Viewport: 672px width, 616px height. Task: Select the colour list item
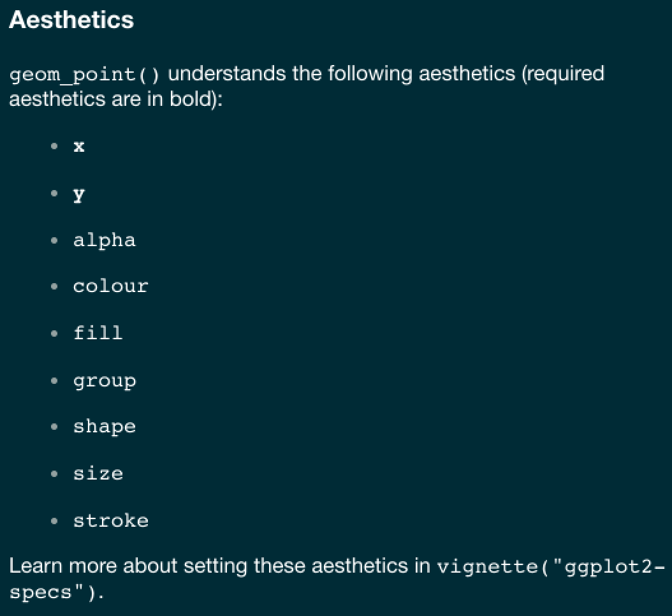click(110, 286)
